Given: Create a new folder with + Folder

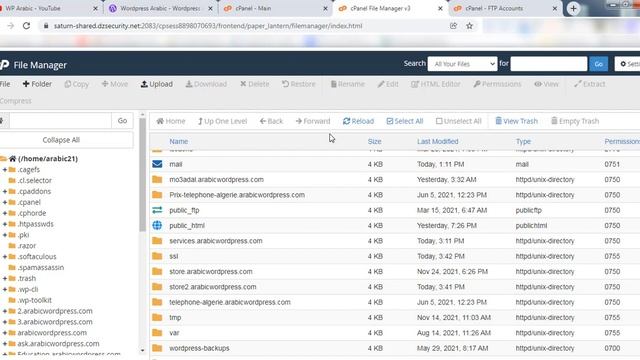Looking at the screenshot, I should click(x=37, y=84).
